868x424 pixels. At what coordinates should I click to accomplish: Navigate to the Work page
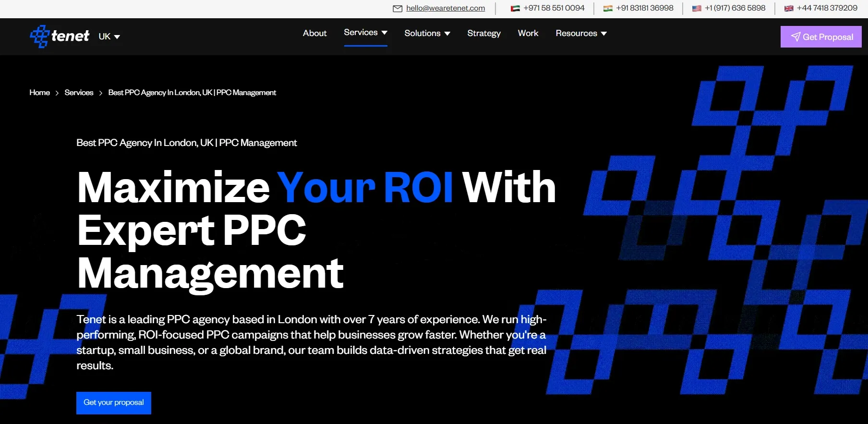(528, 33)
